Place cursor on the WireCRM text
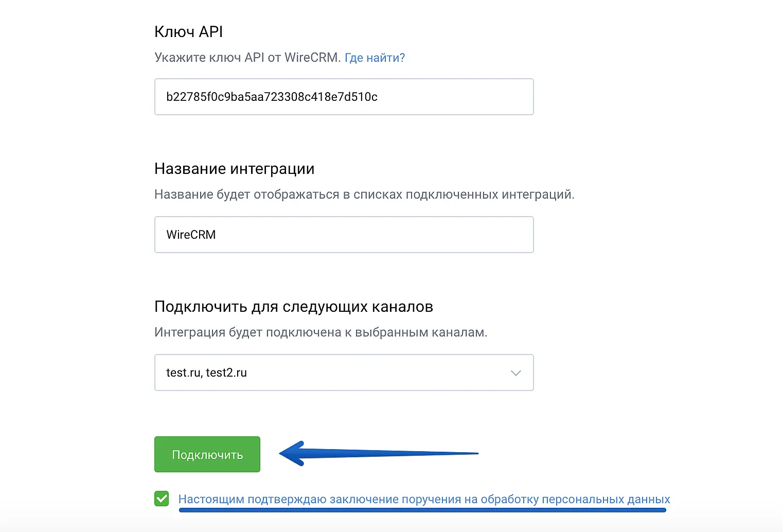This screenshot has width=783, height=532. (x=191, y=235)
